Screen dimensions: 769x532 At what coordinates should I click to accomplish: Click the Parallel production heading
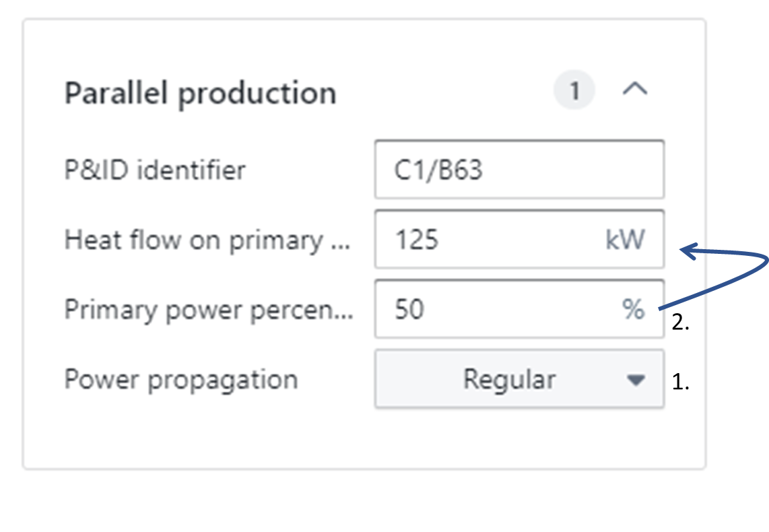tap(200, 93)
